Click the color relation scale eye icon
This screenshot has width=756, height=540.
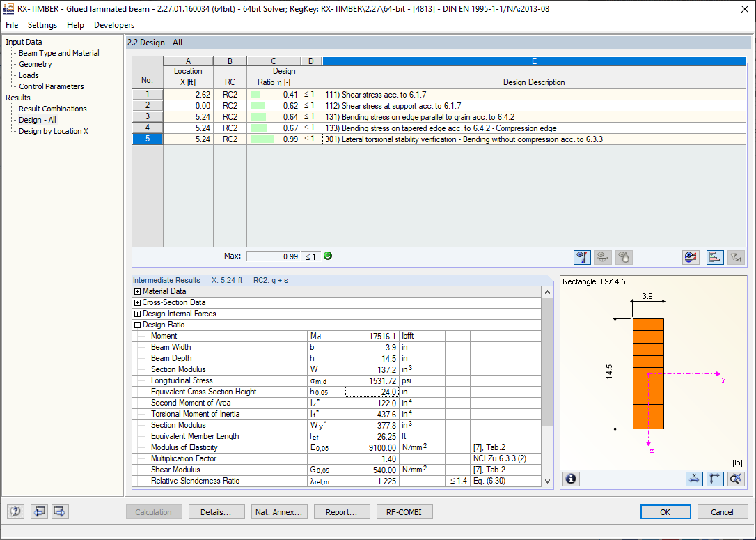(x=691, y=257)
